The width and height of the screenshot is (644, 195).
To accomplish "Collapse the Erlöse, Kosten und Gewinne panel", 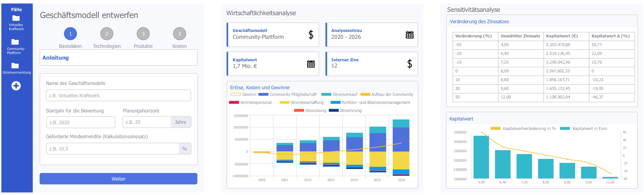I will pos(260,88).
